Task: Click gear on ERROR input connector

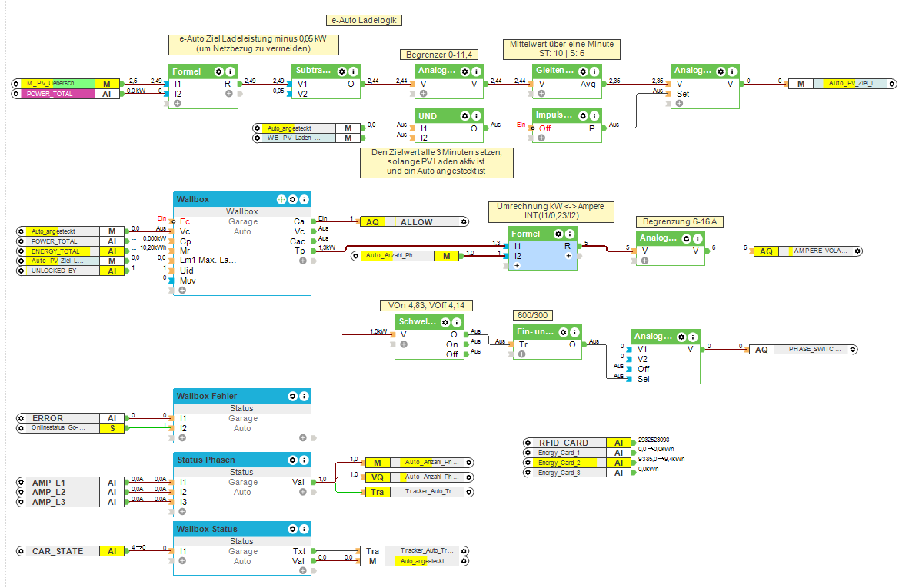Action: click(21, 418)
